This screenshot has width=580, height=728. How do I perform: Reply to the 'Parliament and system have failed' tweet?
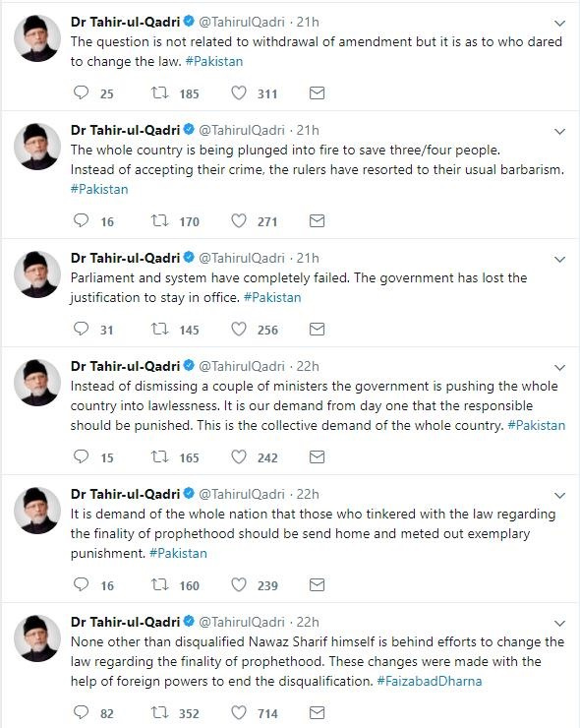[x=82, y=329]
